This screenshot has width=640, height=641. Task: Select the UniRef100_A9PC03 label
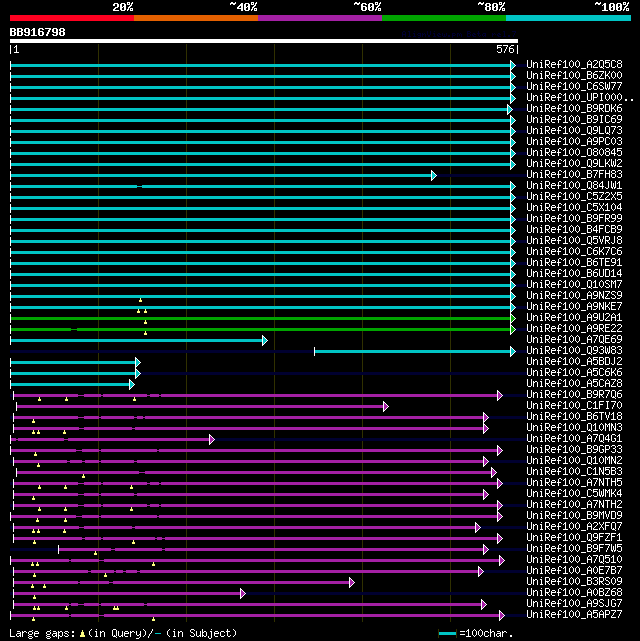pos(574,141)
